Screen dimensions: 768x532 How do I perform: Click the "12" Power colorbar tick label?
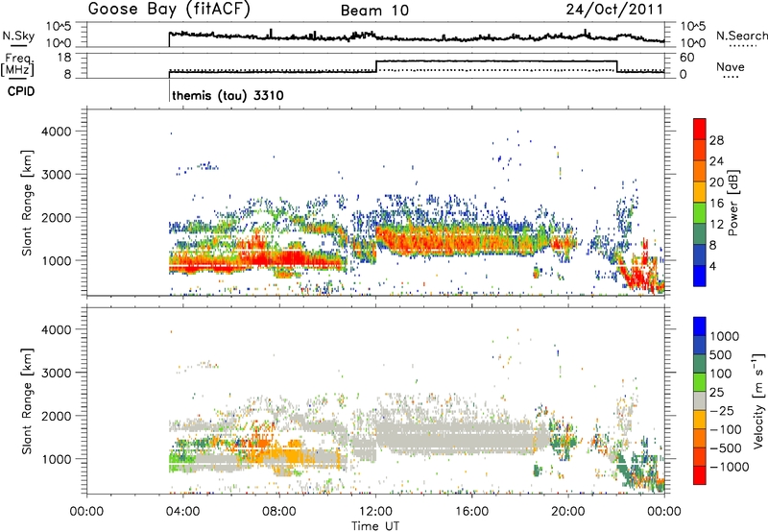[716, 224]
